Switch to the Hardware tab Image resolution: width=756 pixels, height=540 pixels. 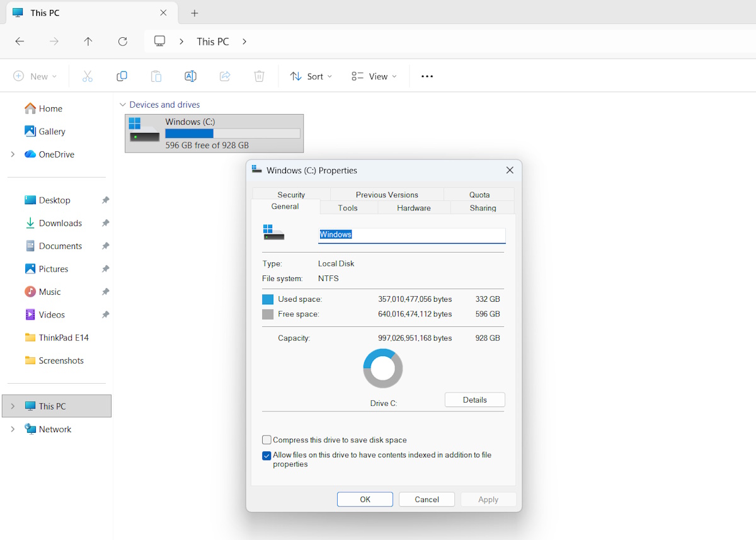point(414,208)
